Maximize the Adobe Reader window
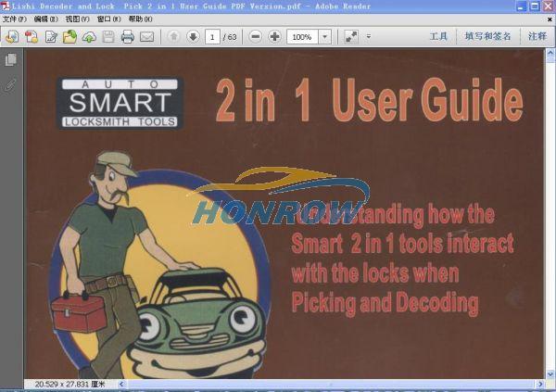The height and width of the screenshot is (392, 556). click(x=535, y=6)
